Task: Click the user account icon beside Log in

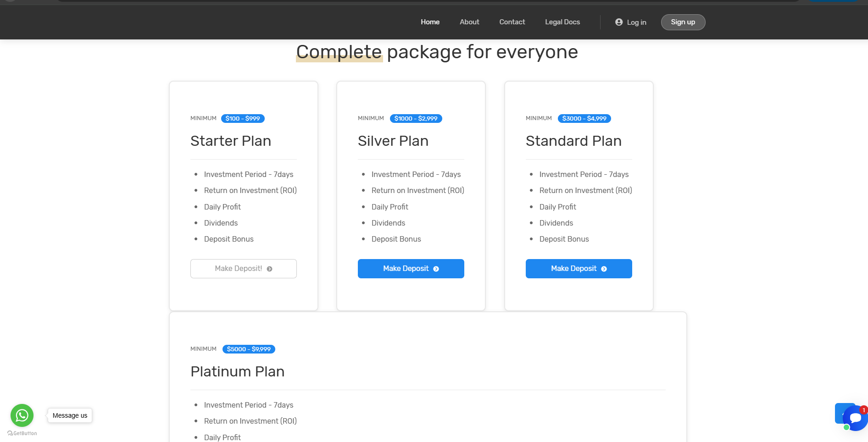Action: coord(619,22)
